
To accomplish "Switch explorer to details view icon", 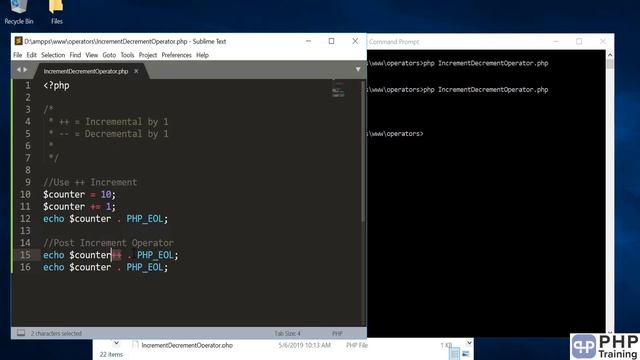I will 454,354.
